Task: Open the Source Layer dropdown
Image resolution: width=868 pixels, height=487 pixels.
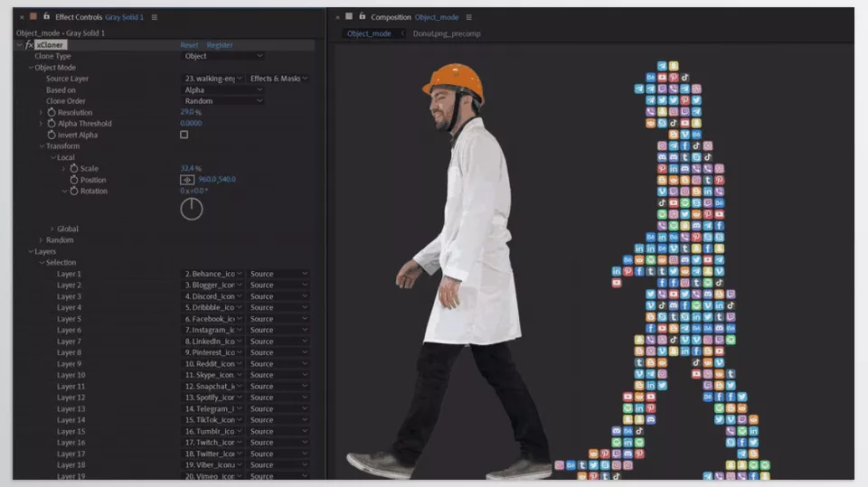Action: click(213, 79)
